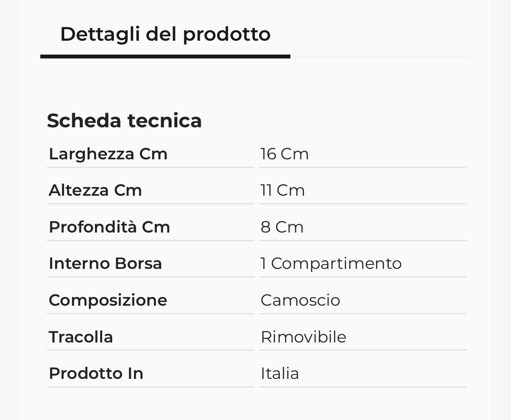Select the Tracolla label
The image size is (511, 420).
[81, 337]
